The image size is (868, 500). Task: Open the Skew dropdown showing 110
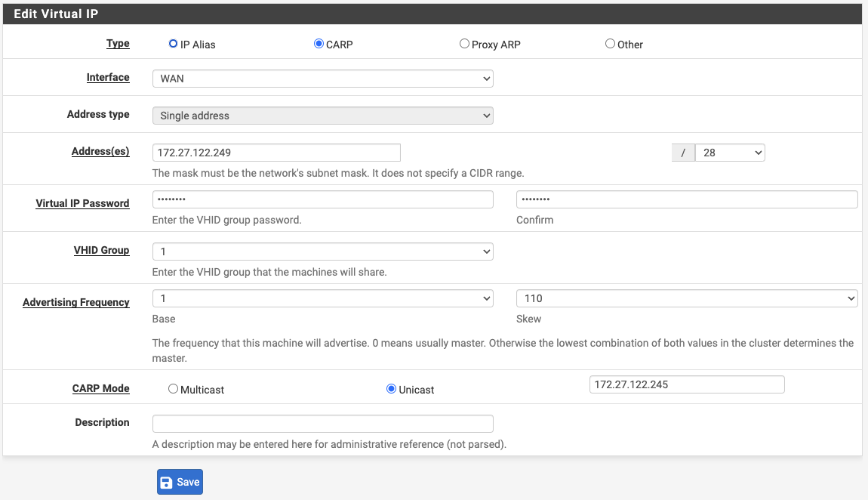pos(686,298)
